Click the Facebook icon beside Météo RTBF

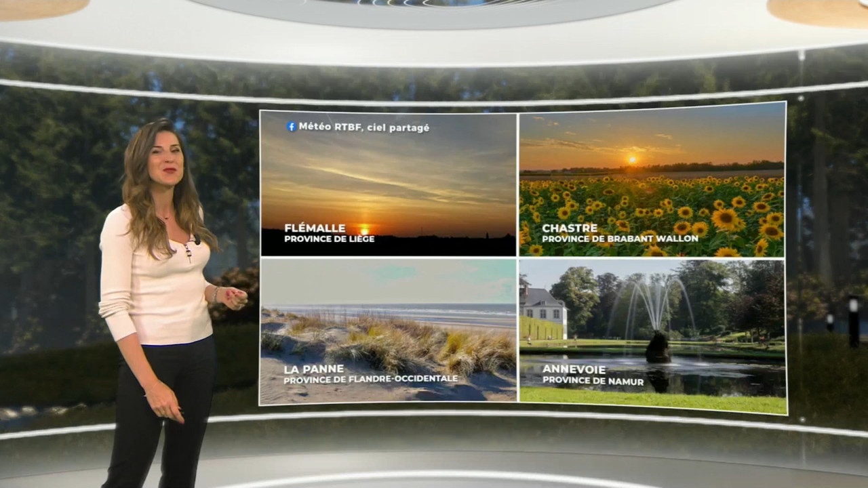(x=292, y=127)
